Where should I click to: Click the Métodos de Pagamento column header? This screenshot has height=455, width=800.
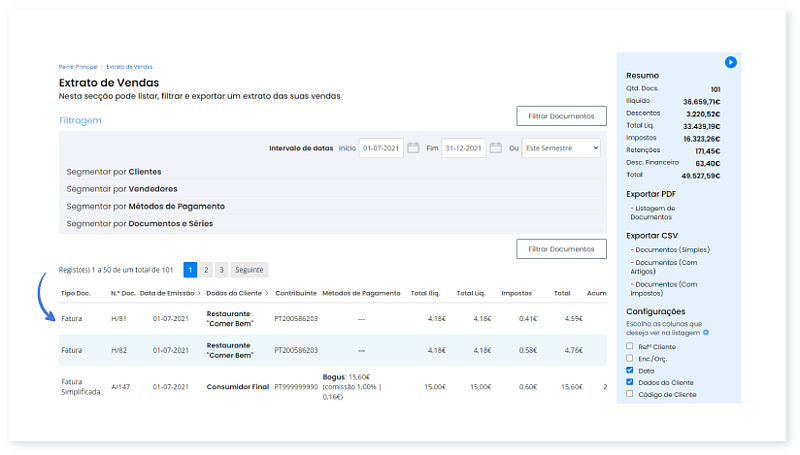pyautogui.click(x=361, y=293)
